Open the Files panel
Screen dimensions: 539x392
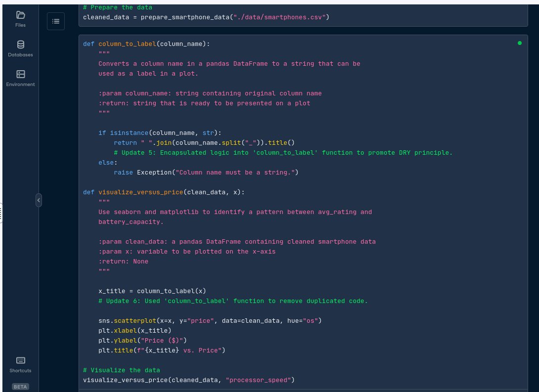pos(20,19)
